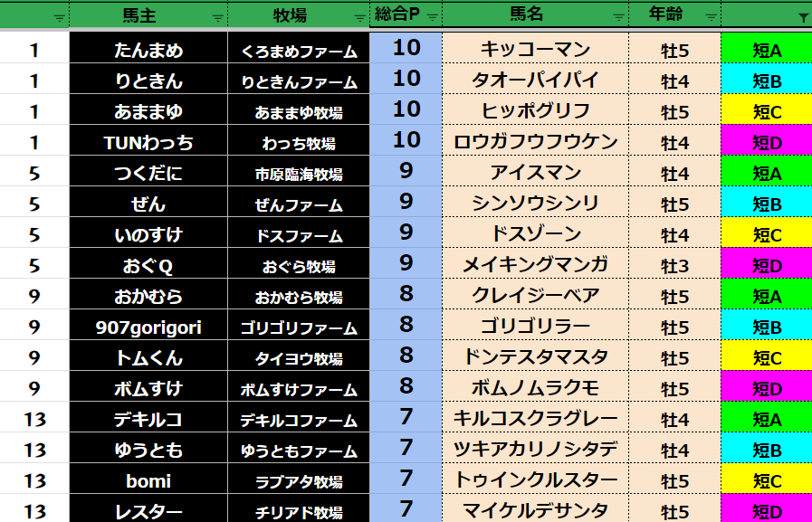Screen dimensions: 812x522
Task: Select the cyan 短B cell for タオーパイパイ
Action: pyautogui.click(x=766, y=81)
